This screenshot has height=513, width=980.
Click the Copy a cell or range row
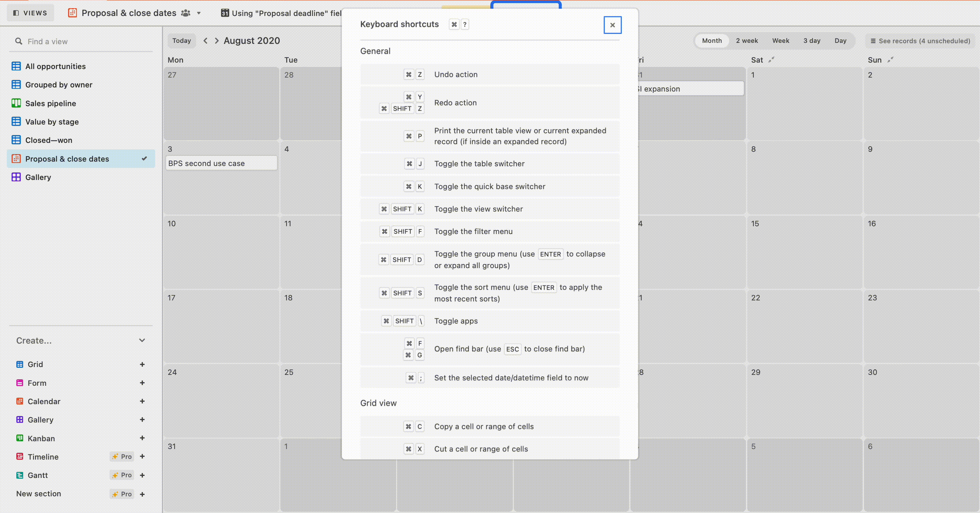(x=490, y=426)
